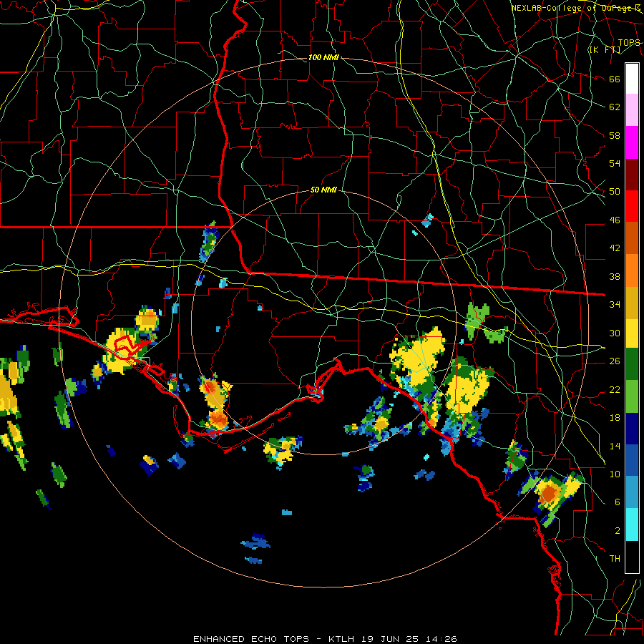The image size is (644, 644).
Task: Click the medium blue legend swatch
Action: (x=632, y=460)
